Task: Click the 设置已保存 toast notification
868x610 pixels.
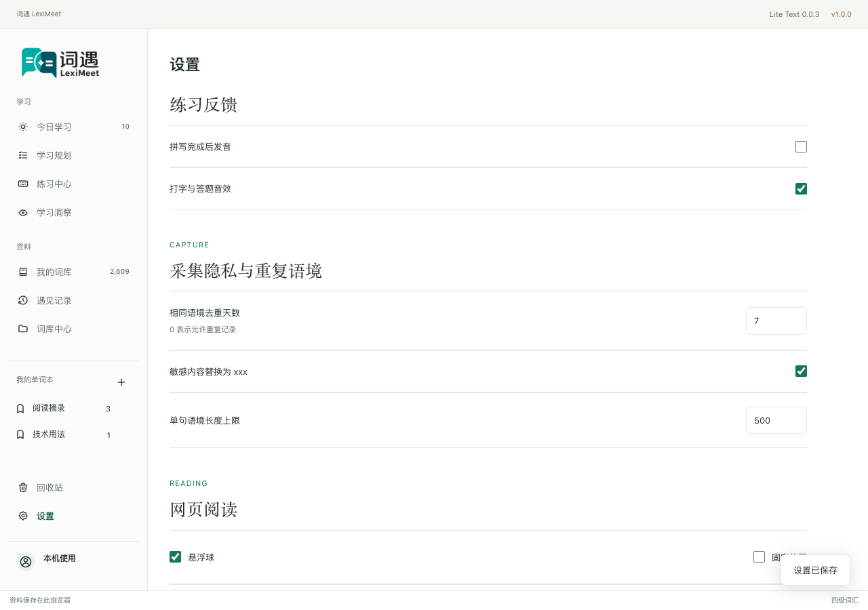Action: [815, 570]
